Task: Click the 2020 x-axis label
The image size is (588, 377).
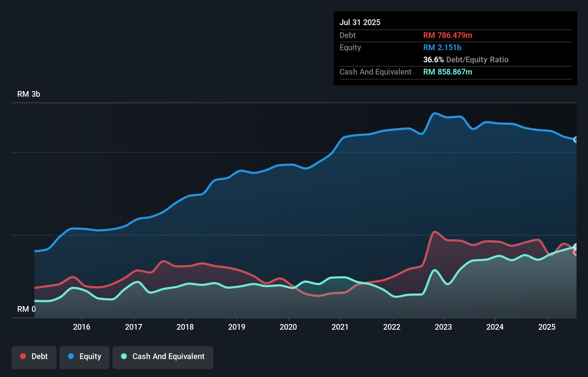Action: 288,327
